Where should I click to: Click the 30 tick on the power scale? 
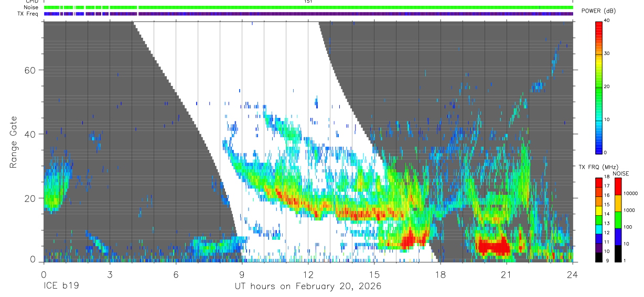tap(608, 53)
